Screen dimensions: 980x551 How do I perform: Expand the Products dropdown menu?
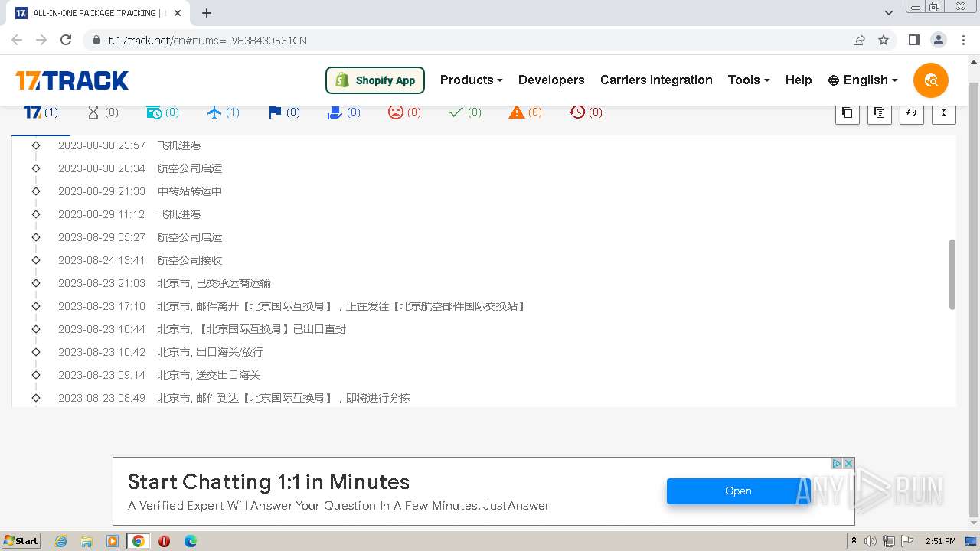tap(471, 80)
